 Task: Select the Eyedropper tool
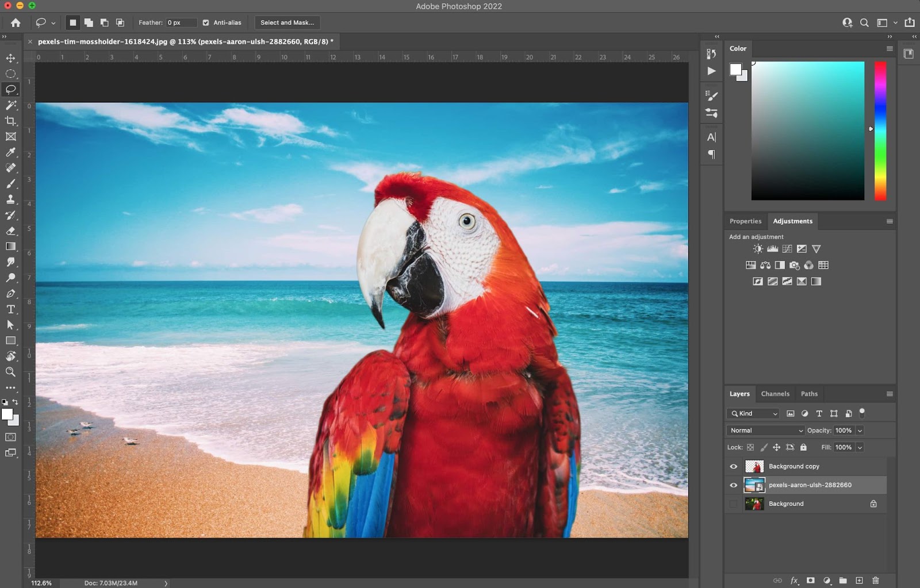click(11, 152)
